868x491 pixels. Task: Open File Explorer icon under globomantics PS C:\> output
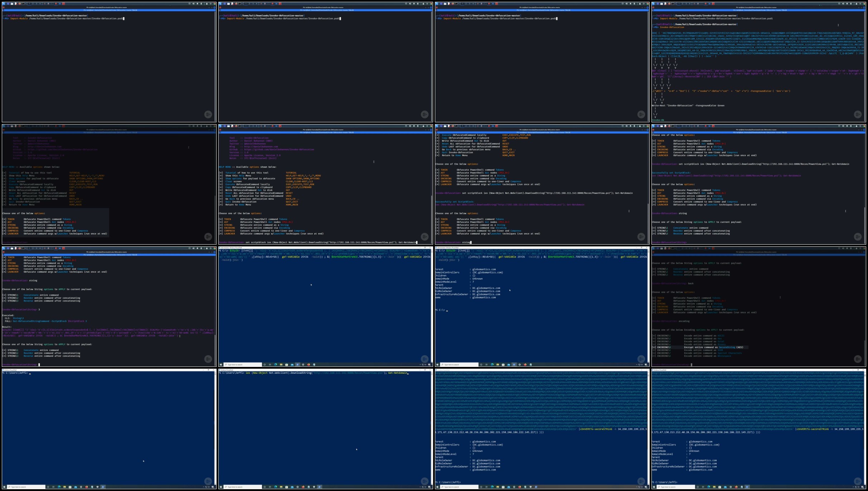pos(498,364)
